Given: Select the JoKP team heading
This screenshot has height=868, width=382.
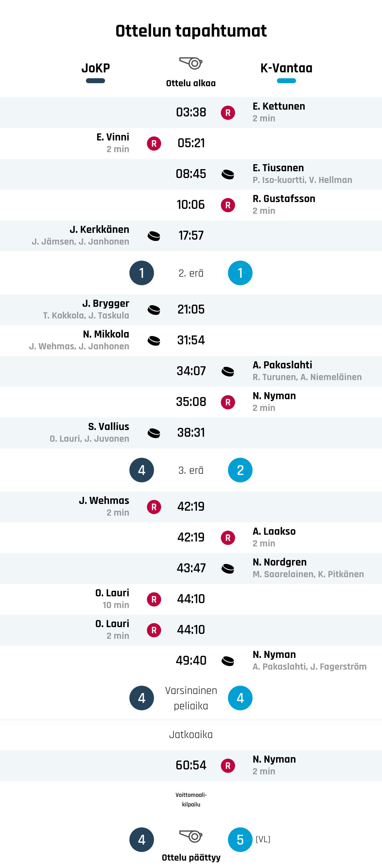Looking at the screenshot, I should [x=96, y=68].
